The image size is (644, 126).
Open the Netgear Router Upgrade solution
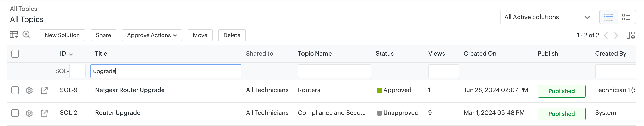tap(130, 90)
